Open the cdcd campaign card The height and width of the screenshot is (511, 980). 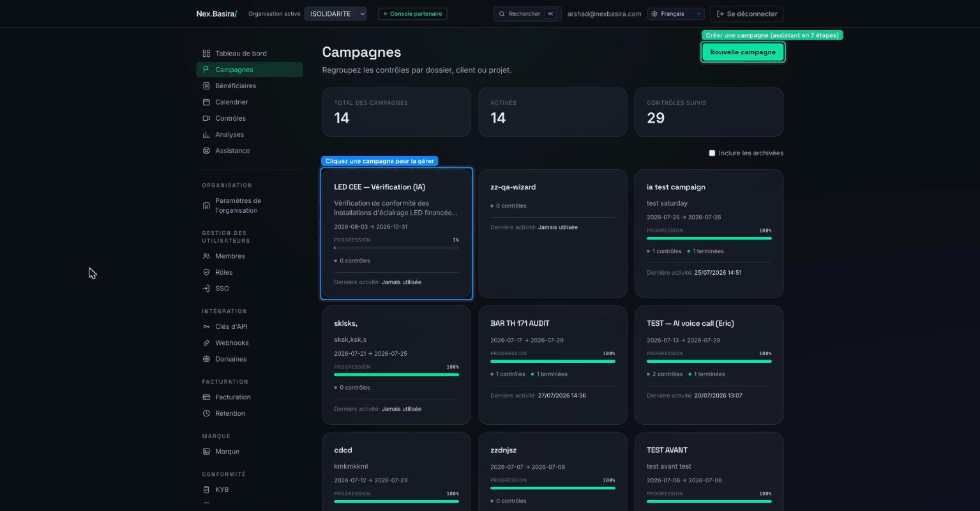396,472
